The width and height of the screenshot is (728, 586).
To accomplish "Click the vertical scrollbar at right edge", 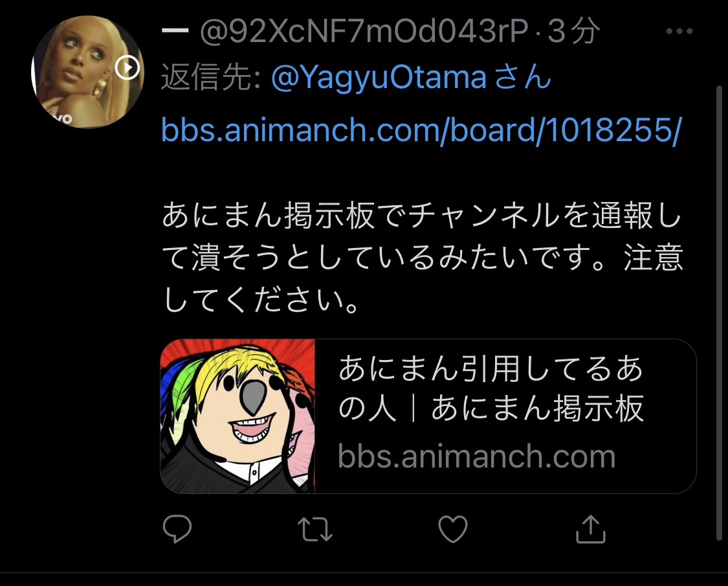I will pos(719,313).
